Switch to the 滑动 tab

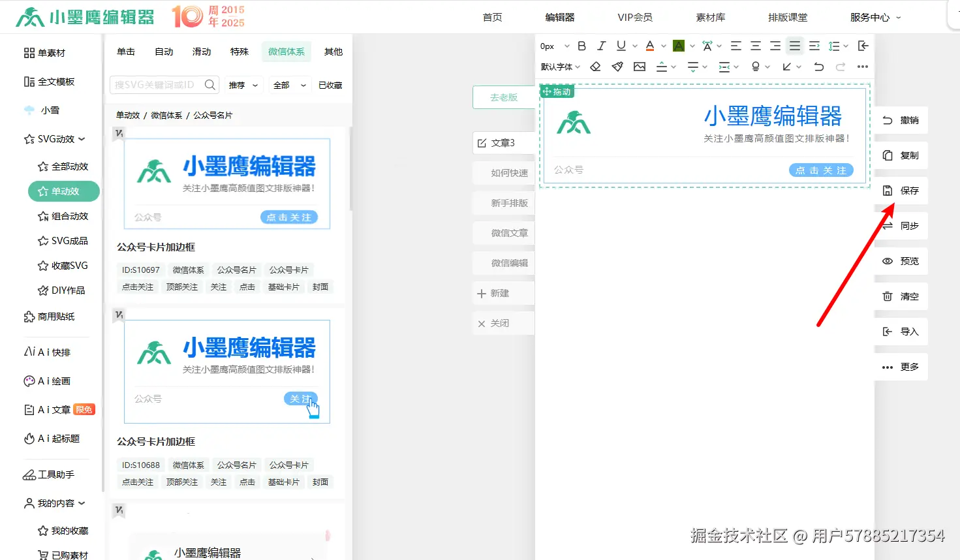pyautogui.click(x=202, y=52)
